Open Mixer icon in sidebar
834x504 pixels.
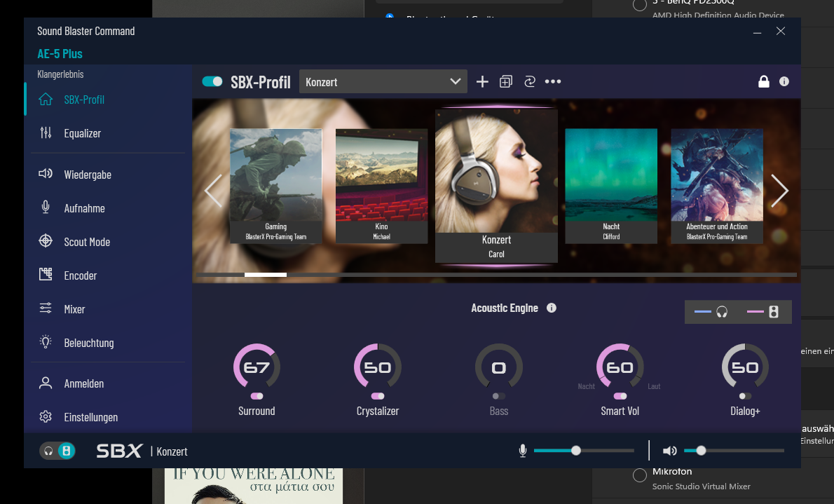click(x=46, y=308)
